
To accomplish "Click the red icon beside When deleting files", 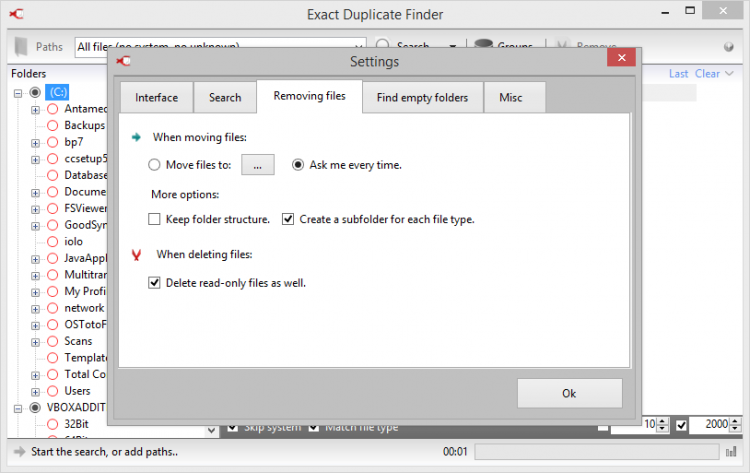I will (136, 254).
